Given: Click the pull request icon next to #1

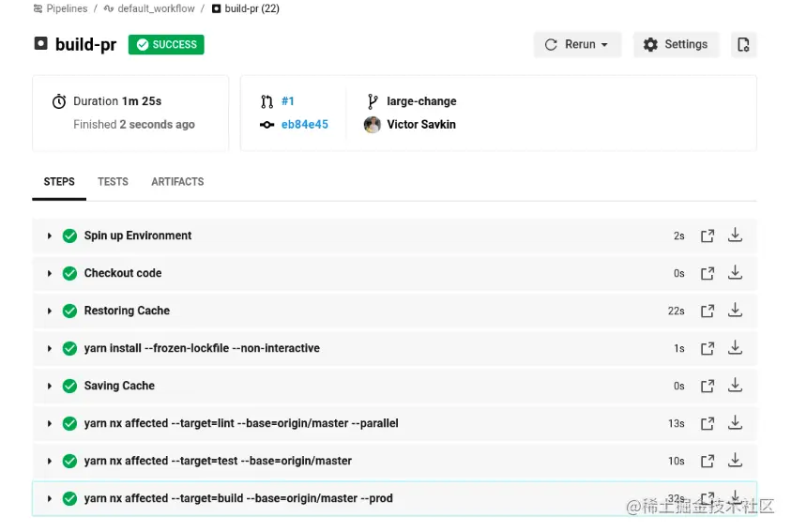Looking at the screenshot, I should 266,101.
